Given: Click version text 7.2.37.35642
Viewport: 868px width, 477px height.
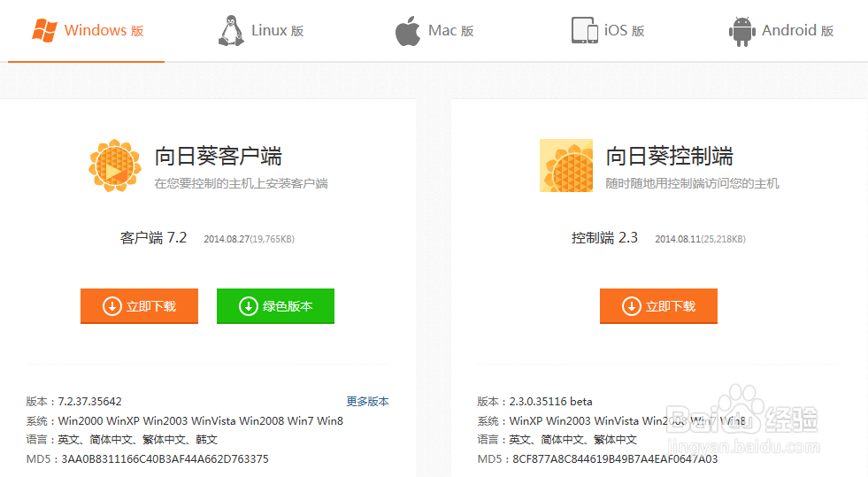Looking at the screenshot, I should pos(89,401).
